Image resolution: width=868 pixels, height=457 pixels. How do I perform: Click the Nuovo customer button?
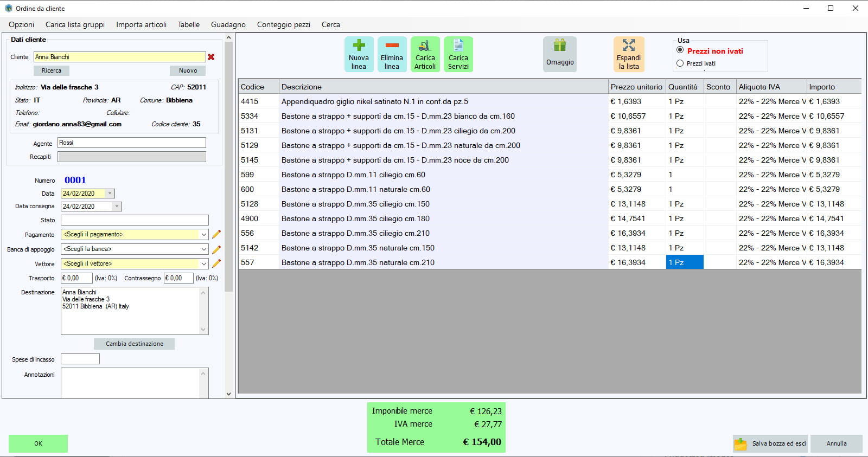pyautogui.click(x=188, y=70)
